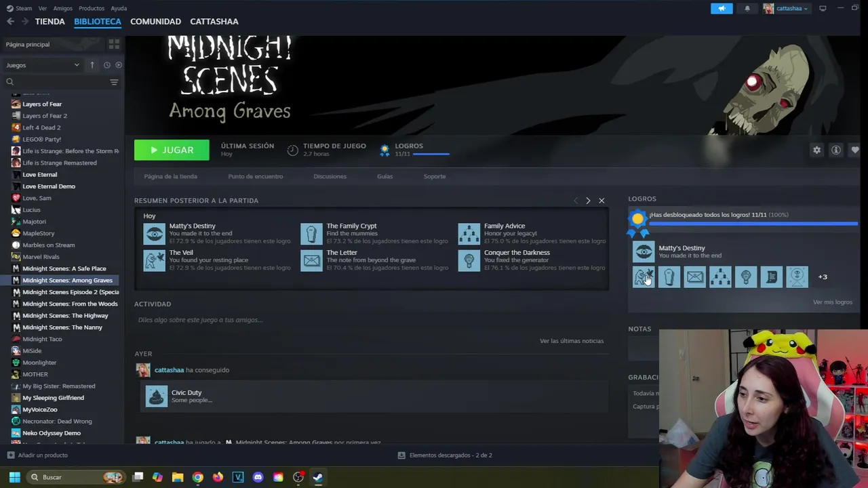Click the activity status input field
The height and width of the screenshot is (488, 868).
click(x=371, y=320)
